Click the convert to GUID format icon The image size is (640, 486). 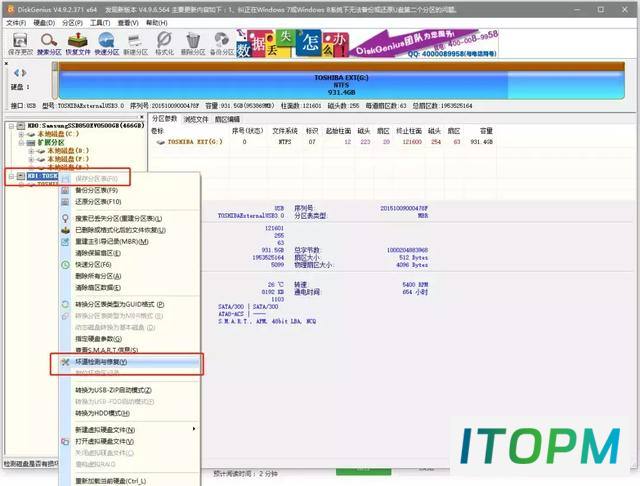(65, 304)
